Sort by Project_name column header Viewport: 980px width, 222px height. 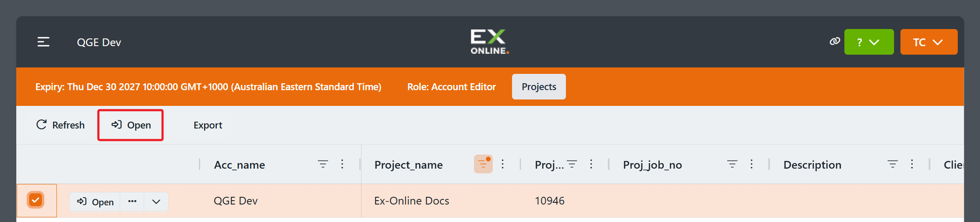409,165
